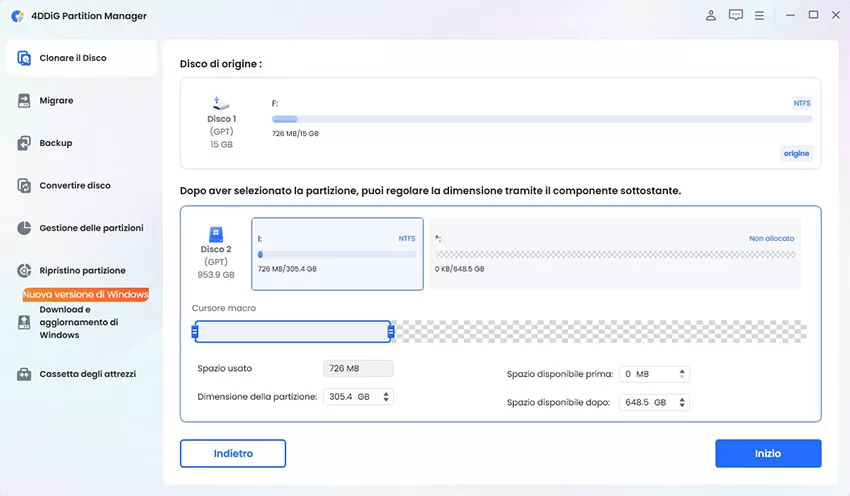Select Gestione delle partizioni
850x496 pixels.
[90, 228]
